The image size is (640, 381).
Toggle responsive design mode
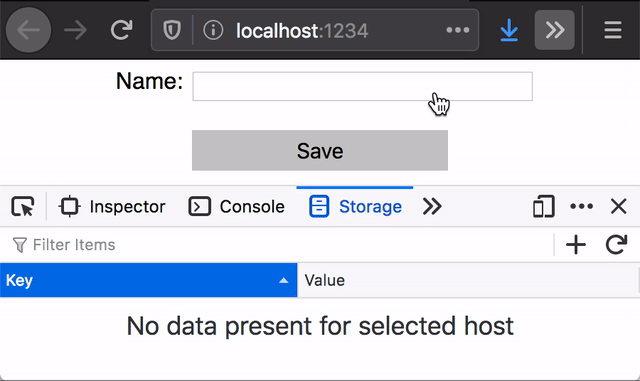click(x=544, y=206)
